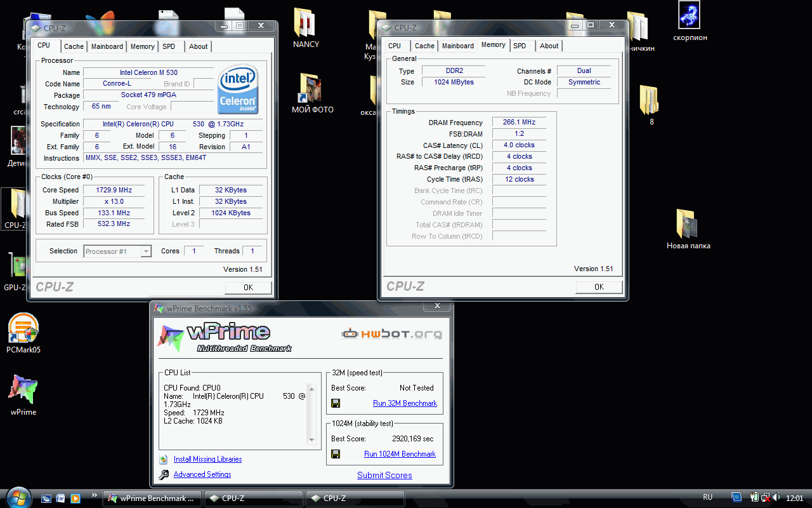Click the wPrime Multithreaded Benchmark logo
The width and height of the screenshot is (812, 508).
[x=225, y=338]
